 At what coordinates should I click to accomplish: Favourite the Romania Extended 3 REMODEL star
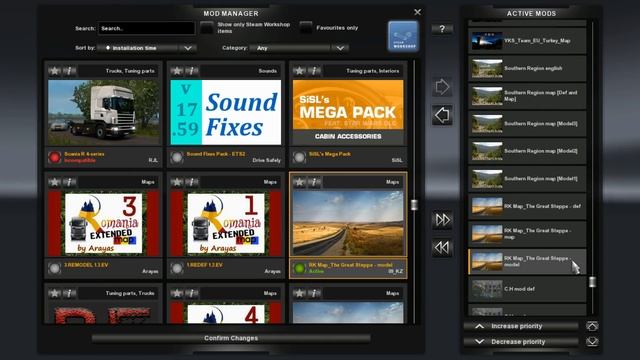click(x=54, y=182)
